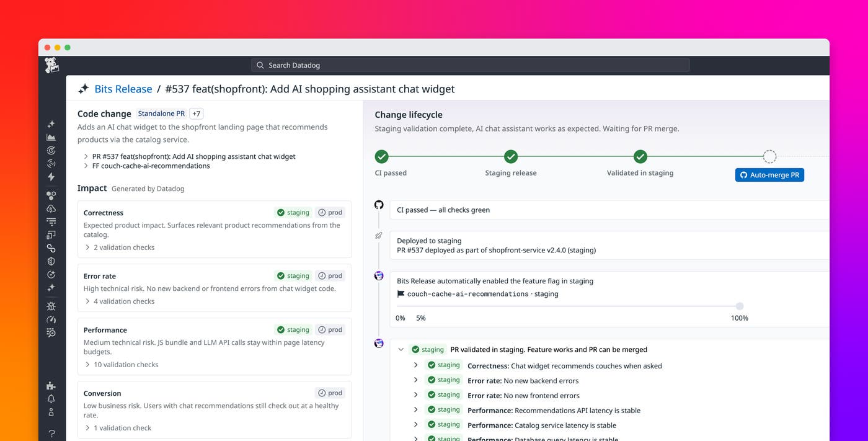Screen dimensions: 868x441
Task: Open Infrastructure via the three-circles sidebar icon
Action: [x=51, y=195]
